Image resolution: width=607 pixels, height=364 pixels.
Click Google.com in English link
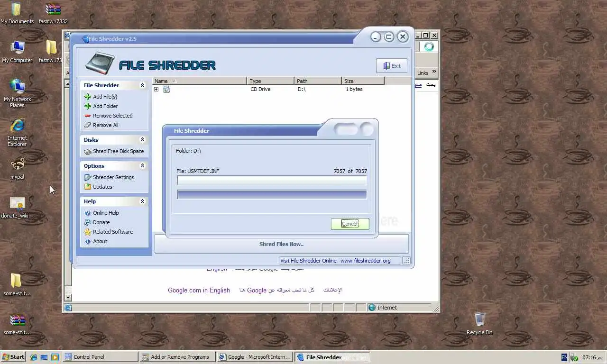pos(199,290)
